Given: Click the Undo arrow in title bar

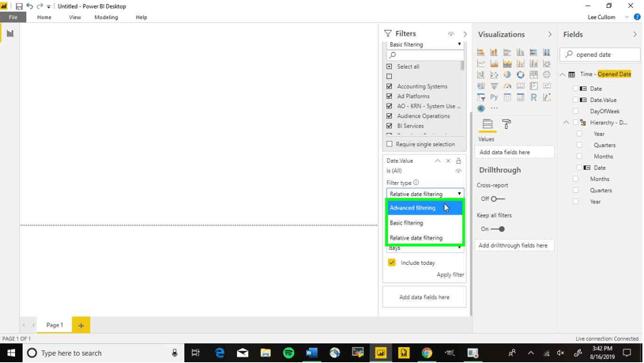Looking at the screenshot, I should click(29, 6).
